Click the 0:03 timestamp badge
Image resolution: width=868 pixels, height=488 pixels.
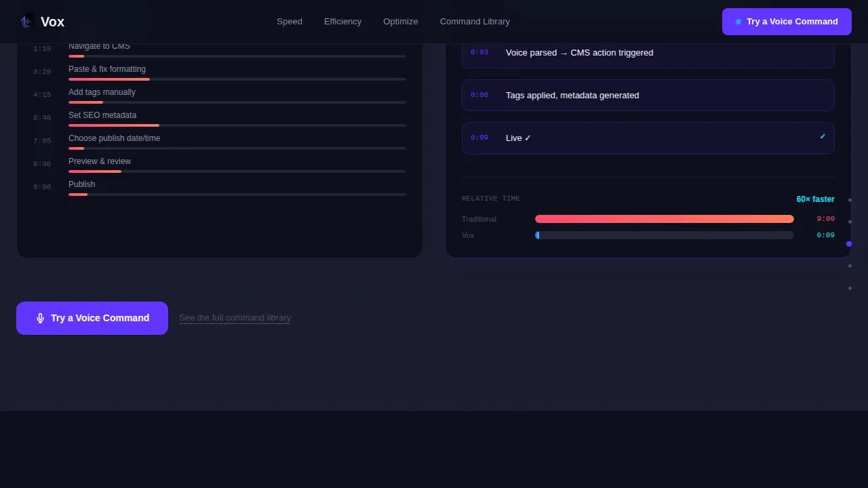pos(479,52)
